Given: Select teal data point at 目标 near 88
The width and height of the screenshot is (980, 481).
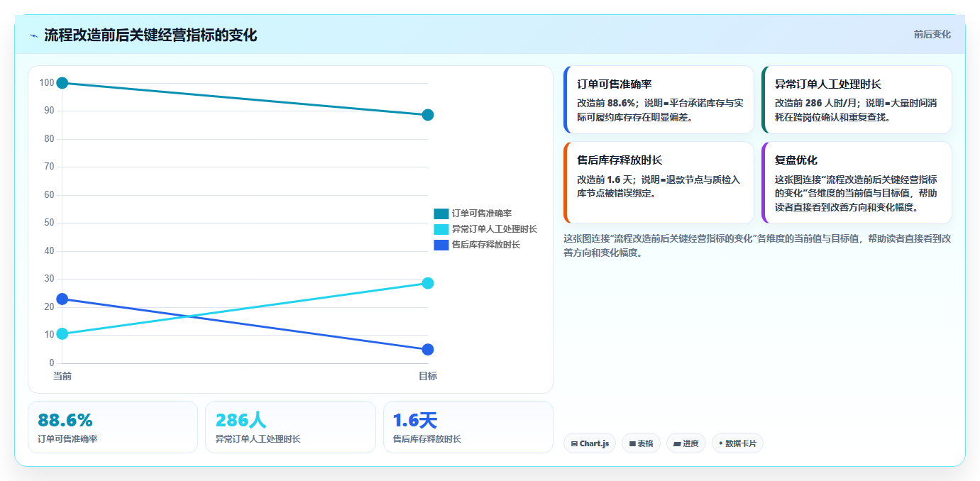Looking at the screenshot, I should (x=428, y=115).
